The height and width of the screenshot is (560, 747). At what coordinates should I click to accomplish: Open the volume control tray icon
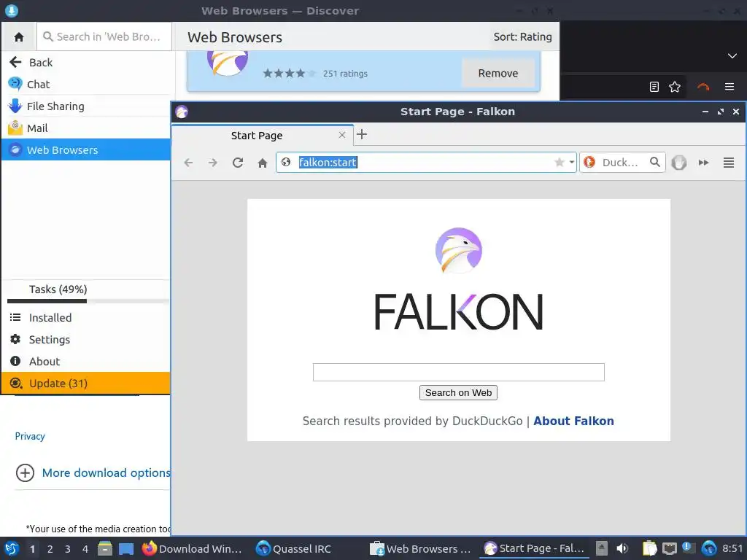[622, 548]
